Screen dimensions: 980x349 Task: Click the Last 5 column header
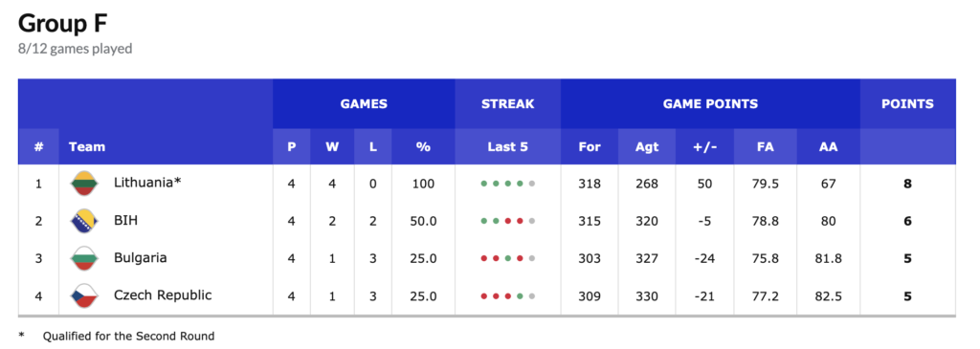(x=507, y=146)
